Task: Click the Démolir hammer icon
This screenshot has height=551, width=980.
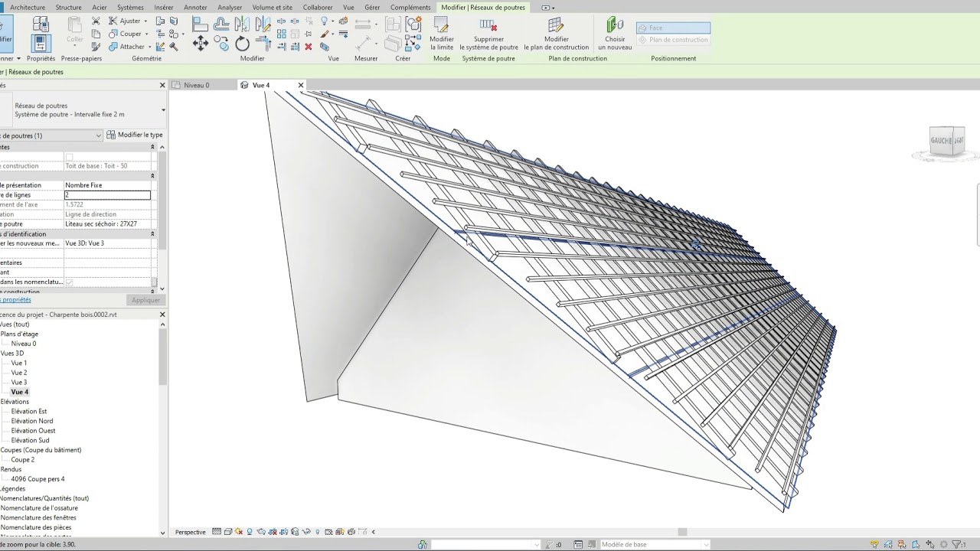Action: [175, 47]
